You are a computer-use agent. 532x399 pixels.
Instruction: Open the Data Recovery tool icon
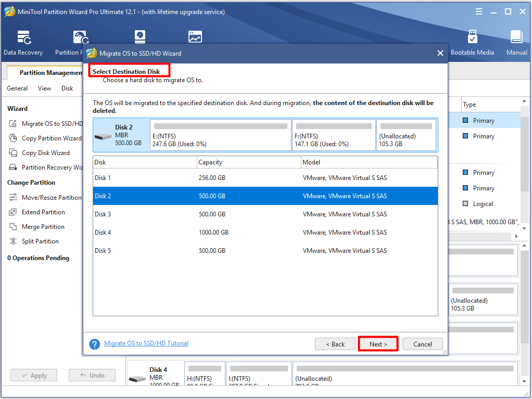click(24, 37)
